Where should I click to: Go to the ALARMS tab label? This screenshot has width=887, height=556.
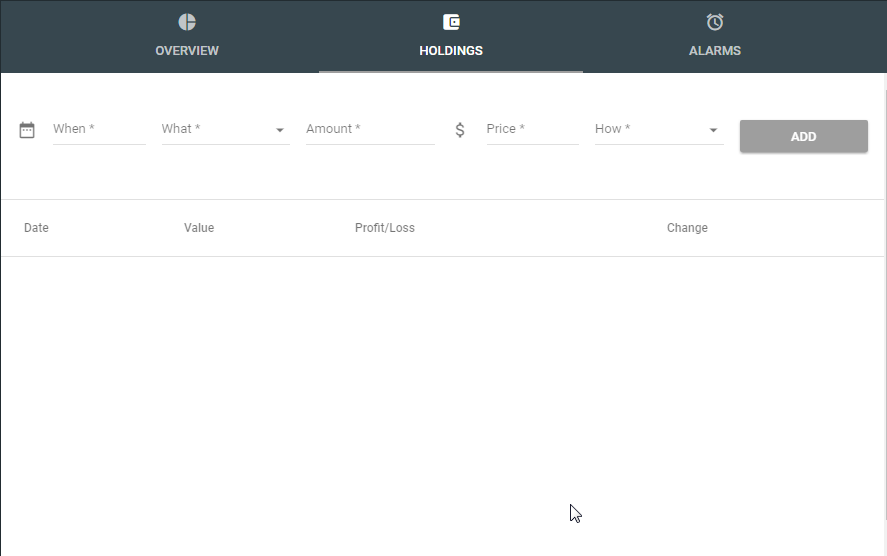[x=714, y=50]
